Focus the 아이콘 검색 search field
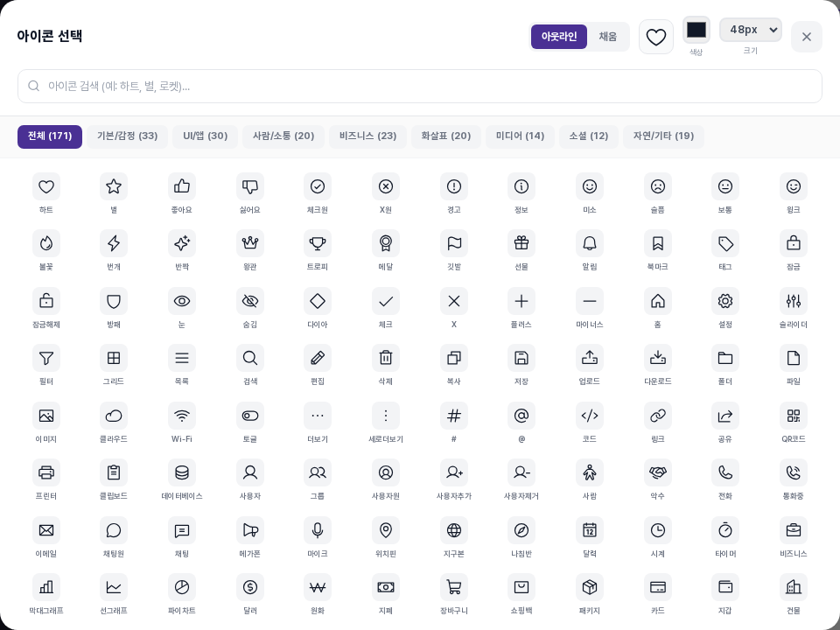Viewport: 840px width, 630px height. pyautogui.click(x=420, y=87)
